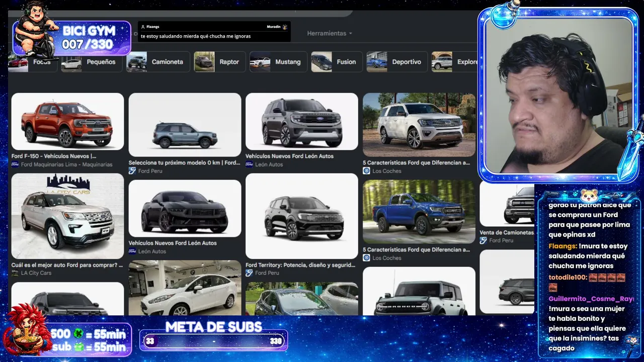Click León Autos favicon under gray SUV result
Viewport: 644px width, 362px height.
point(250,164)
